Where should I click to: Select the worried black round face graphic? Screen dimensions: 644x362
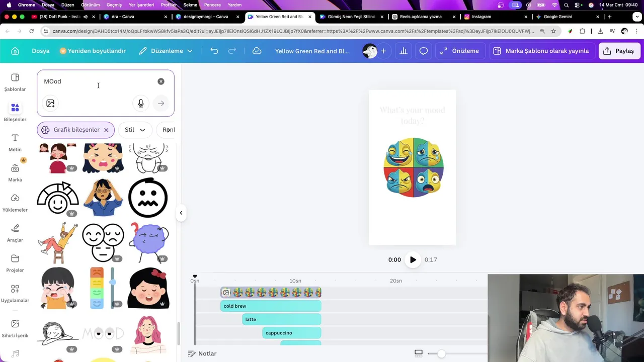(148, 198)
